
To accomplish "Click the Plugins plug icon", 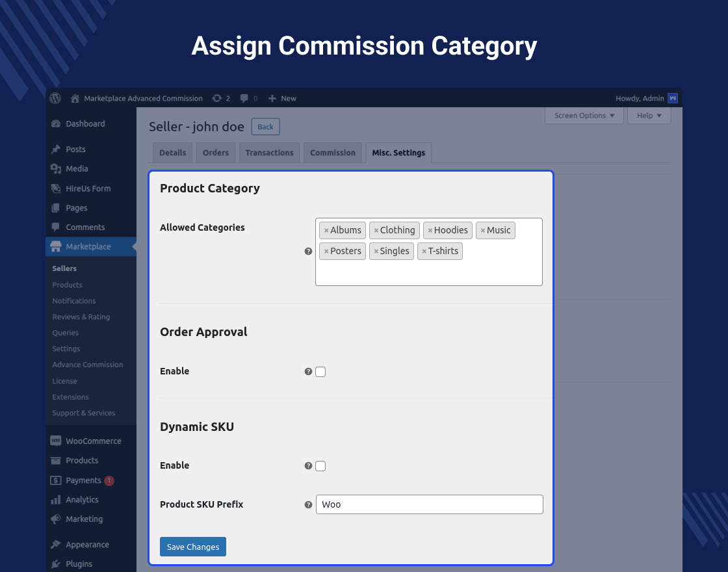I will (x=55, y=564).
